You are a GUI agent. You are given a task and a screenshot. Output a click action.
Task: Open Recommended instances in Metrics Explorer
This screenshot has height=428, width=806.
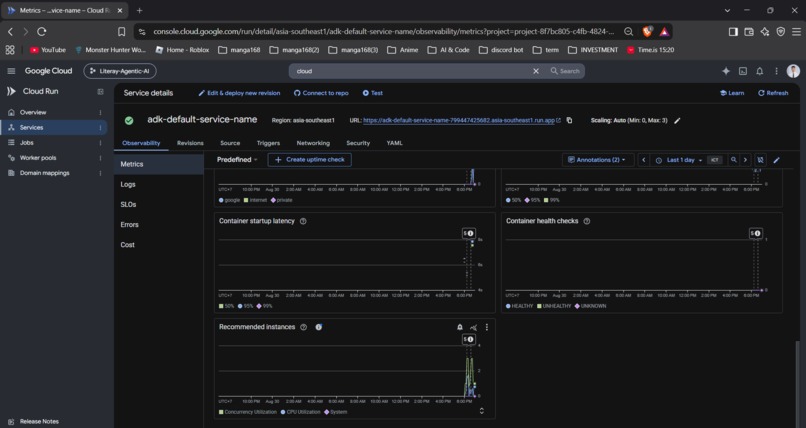click(473, 327)
